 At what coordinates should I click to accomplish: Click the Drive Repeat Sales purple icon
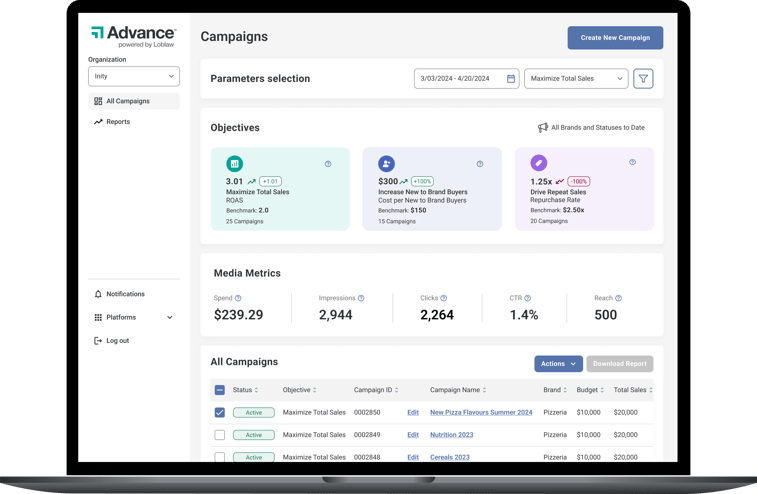tap(539, 163)
